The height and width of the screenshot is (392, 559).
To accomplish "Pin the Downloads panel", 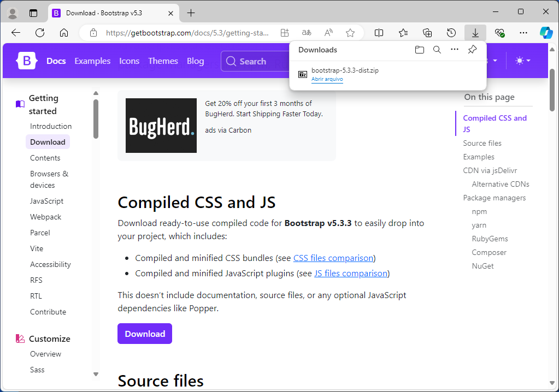I will click(x=472, y=50).
